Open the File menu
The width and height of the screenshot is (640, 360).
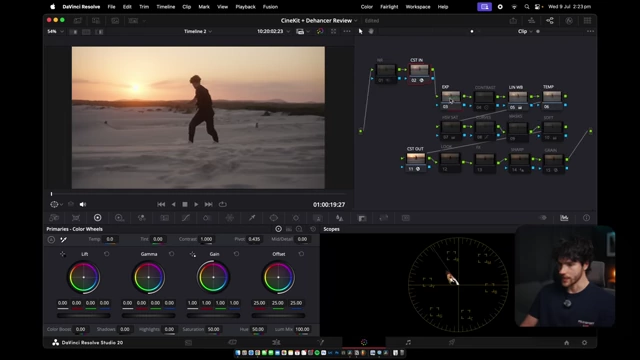pos(111,7)
